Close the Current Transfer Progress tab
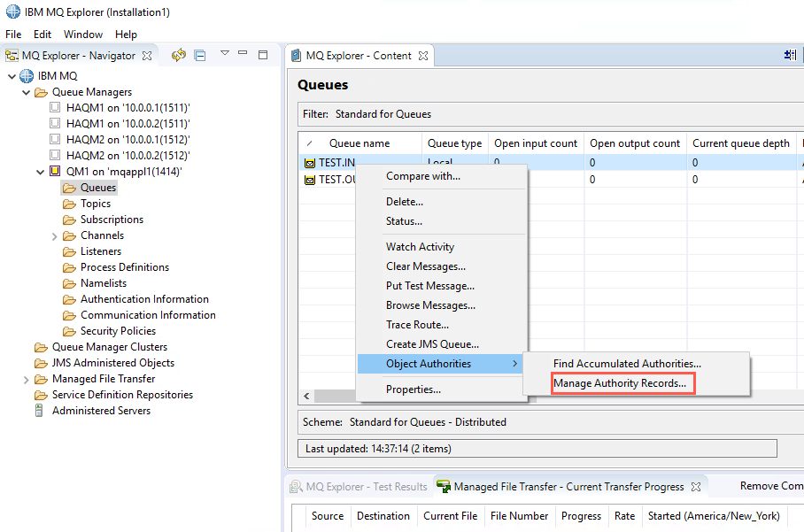 pyautogui.click(x=696, y=487)
